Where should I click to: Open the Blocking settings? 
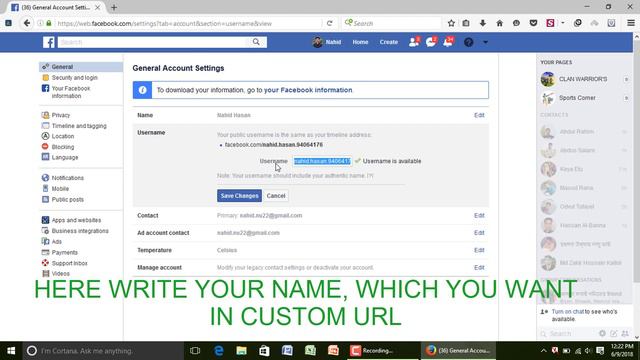click(x=62, y=147)
